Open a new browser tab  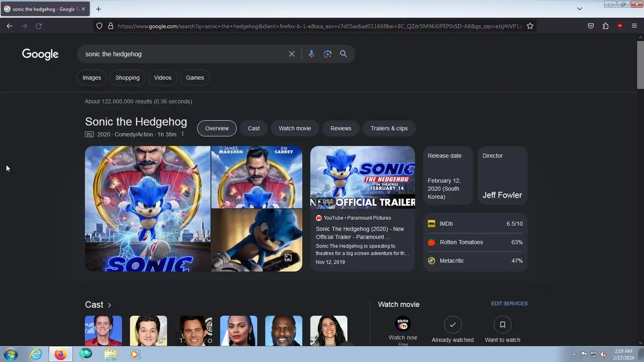tap(98, 9)
